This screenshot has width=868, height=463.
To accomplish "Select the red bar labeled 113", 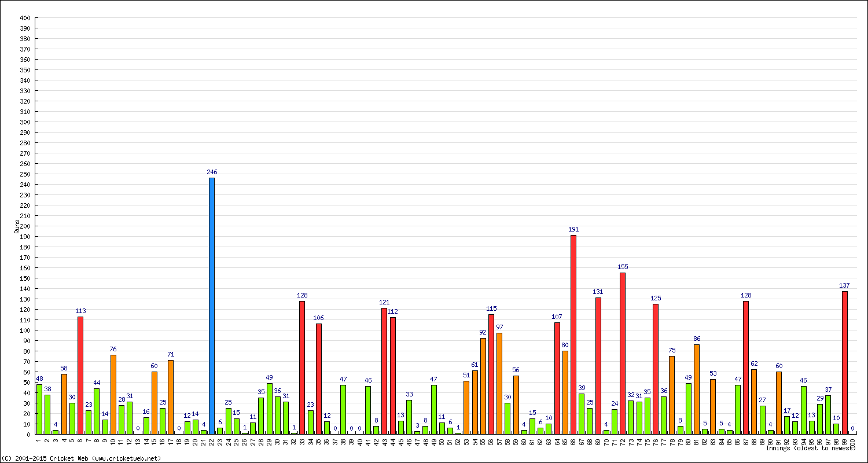I will coord(80,375).
